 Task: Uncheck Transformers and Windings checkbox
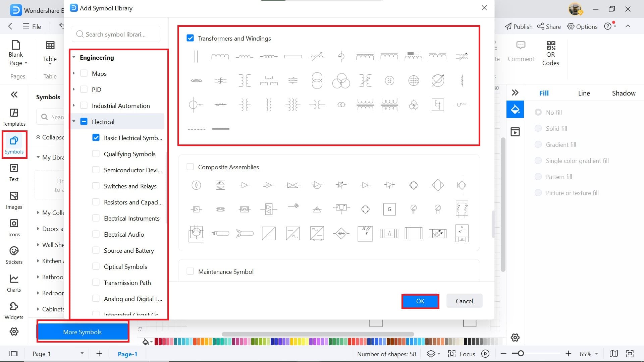190,38
